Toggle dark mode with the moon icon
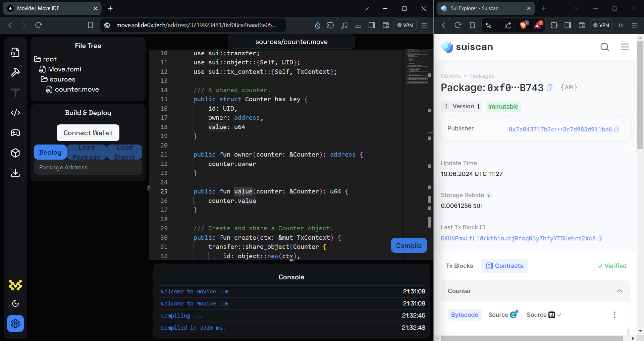 15,303
